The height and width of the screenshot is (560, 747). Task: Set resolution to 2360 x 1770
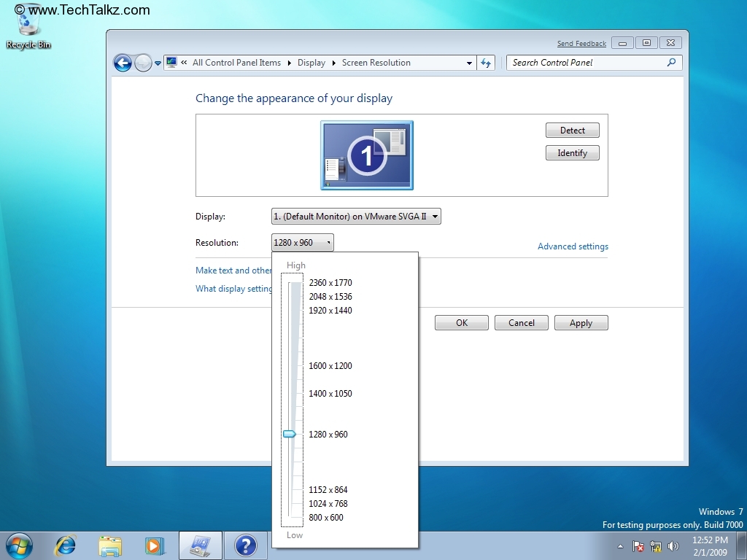pos(330,282)
